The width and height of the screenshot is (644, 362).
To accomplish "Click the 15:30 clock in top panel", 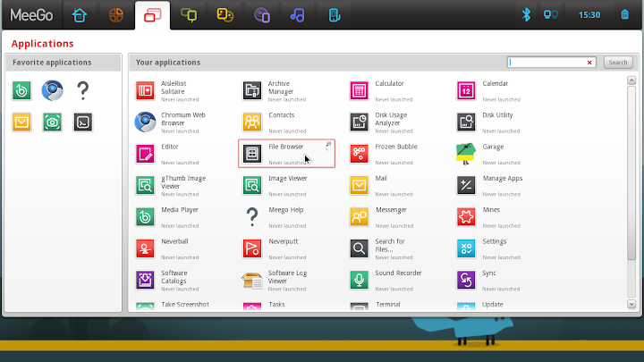I will coord(589,15).
